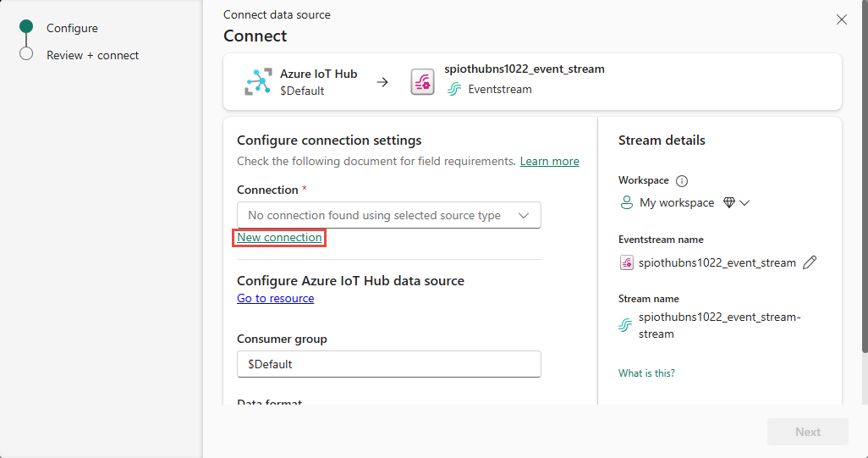Click the diamond icon next to My workspace

pos(729,202)
